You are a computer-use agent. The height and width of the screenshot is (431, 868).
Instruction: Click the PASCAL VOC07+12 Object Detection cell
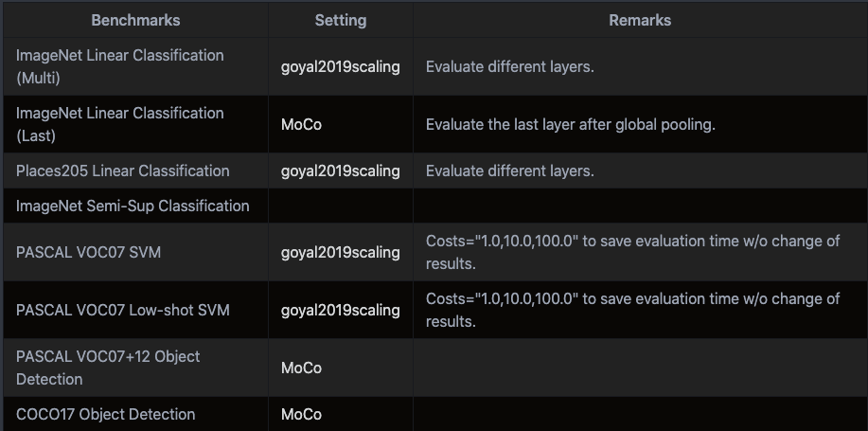coord(108,368)
